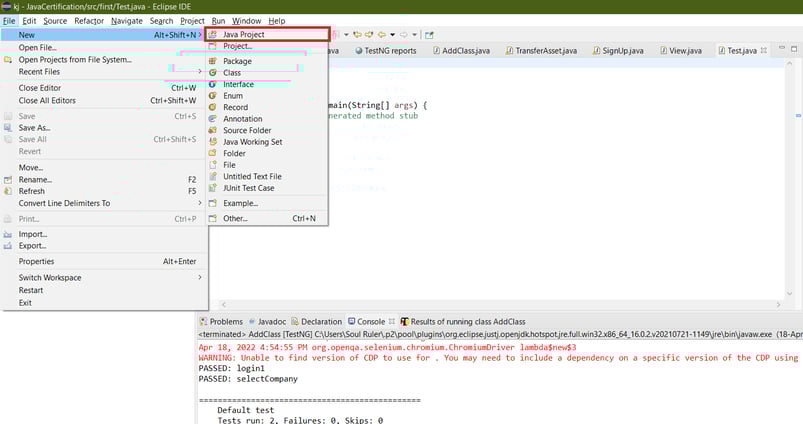
Task: Click the Annotation icon in submenu
Action: pos(213,118)
